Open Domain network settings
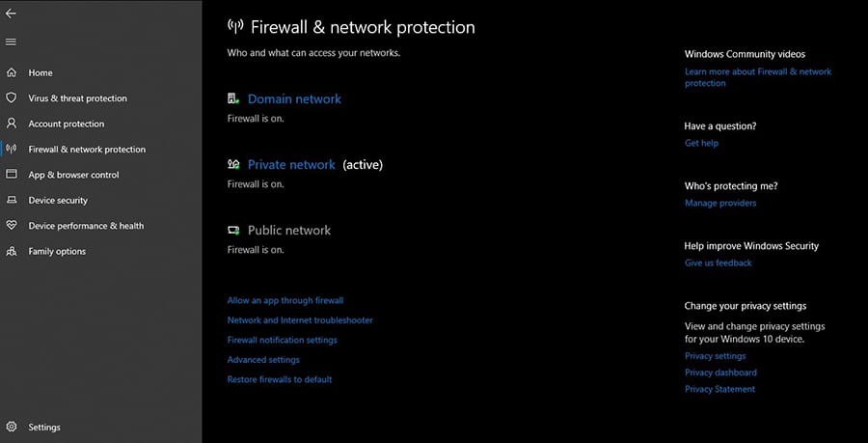 point(294,99)
